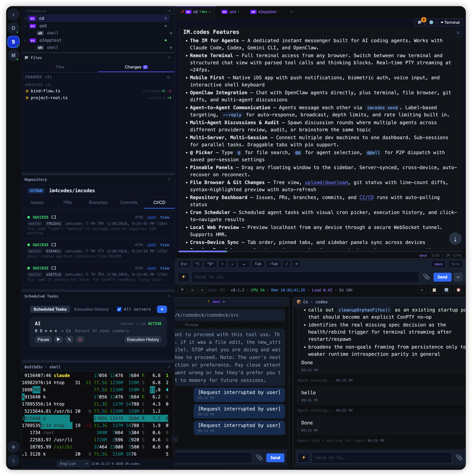Open the settings gear in sidebar
Viewport: 472px width, 476px height.
coord(14,447)
